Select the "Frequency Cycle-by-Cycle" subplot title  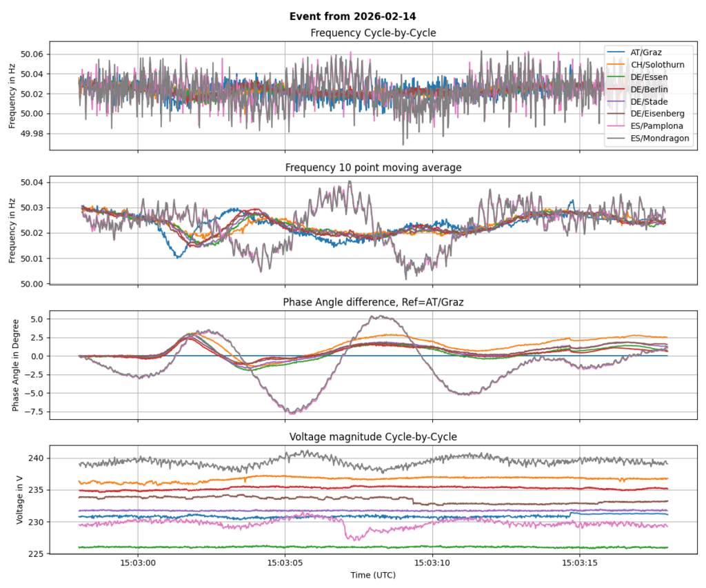point(373,33)
